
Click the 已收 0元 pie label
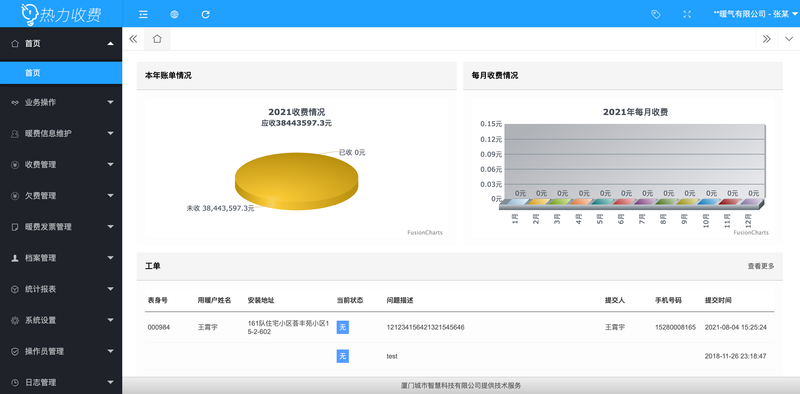[352, 153]
